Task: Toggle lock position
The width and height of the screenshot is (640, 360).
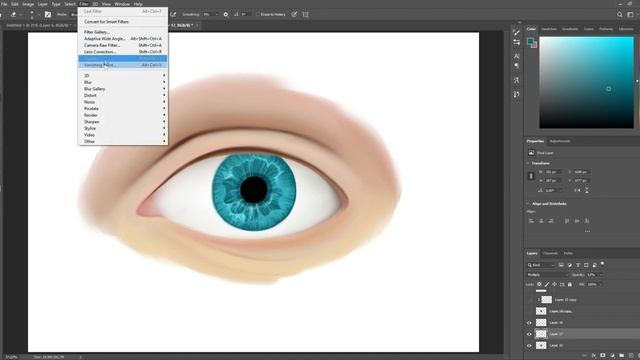Action: click(x=554, y=284)
